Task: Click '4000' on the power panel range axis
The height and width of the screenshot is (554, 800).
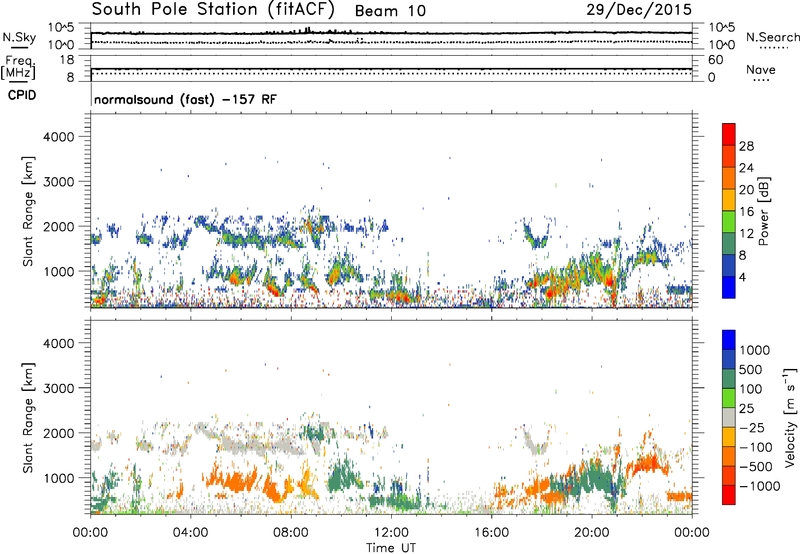Action: click(58, 137)
